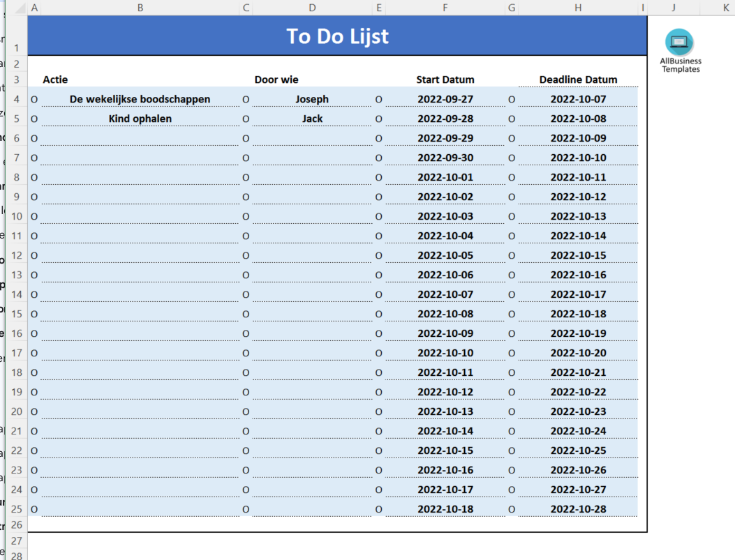Click deadline date 2022-10-24
Image resolution: width=735 pixels, height=560 pixels.
(x=578, y=431)
